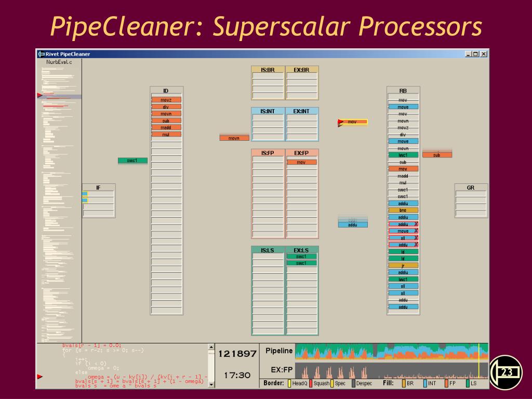Select the div entry in RB
The image size is (532, 399).
(403, 135)
